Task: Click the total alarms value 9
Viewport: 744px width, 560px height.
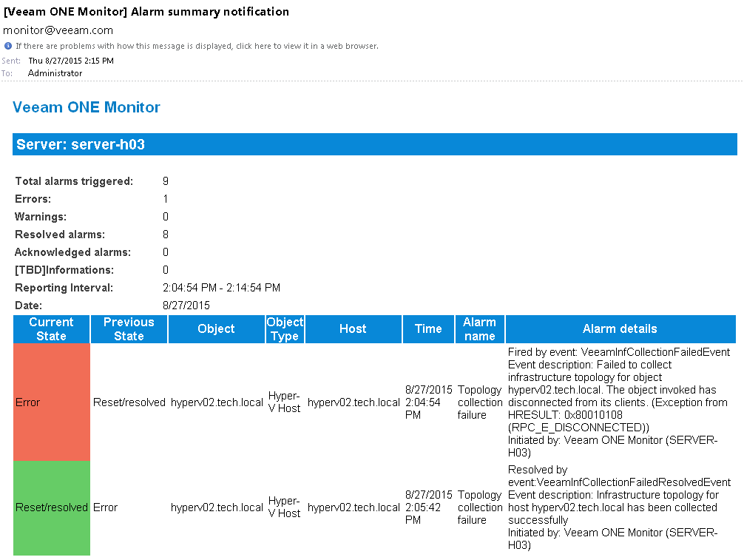Action: pyautogui.click(x=166, y=181)
